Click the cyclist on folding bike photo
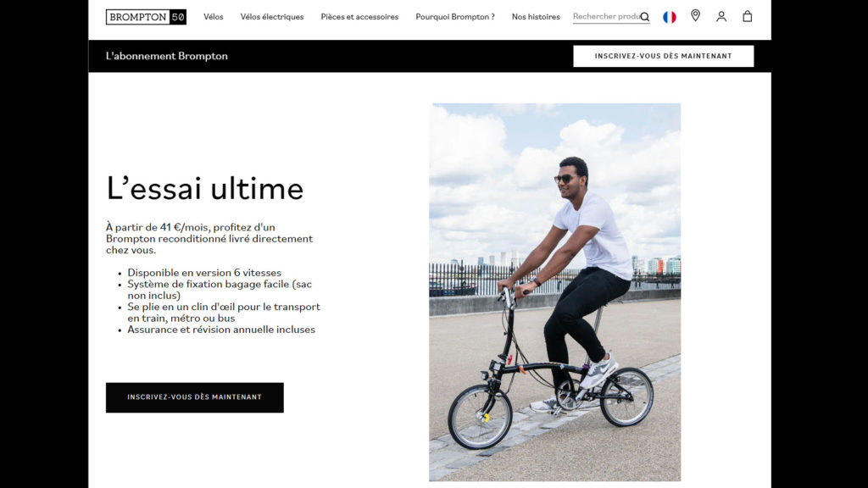The height and width of the screenshot is (488, 868). point(554,292)
